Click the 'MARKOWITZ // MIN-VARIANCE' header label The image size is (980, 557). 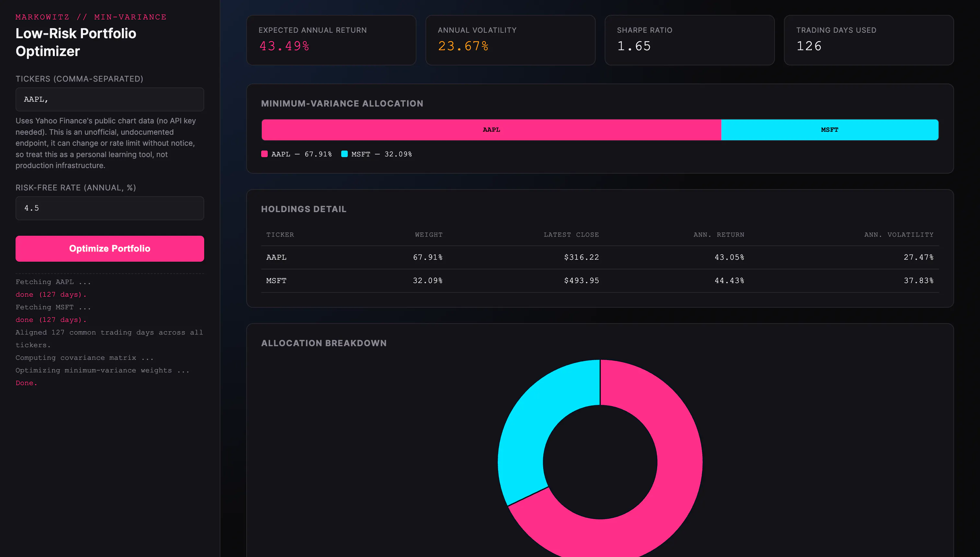[91, 17]
